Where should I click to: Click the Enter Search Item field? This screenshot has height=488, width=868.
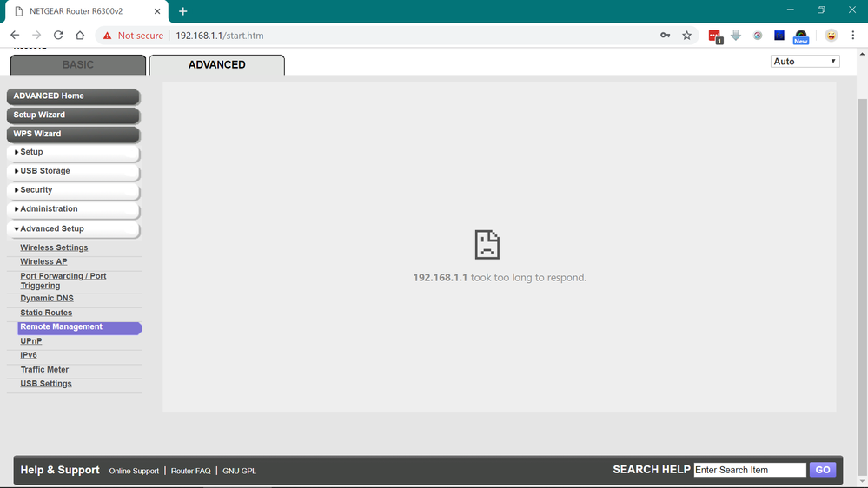[750, 470]
